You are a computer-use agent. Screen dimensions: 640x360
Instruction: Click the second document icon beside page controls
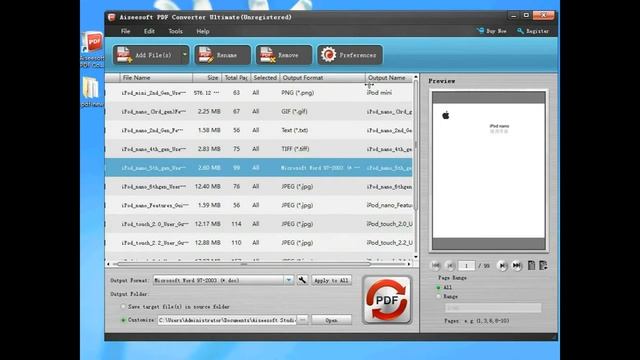pos(543,265)
